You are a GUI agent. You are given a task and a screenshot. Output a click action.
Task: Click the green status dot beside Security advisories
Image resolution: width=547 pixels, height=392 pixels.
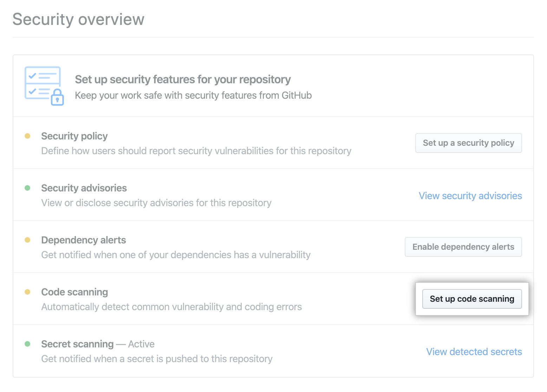click(x=28, y=187)
